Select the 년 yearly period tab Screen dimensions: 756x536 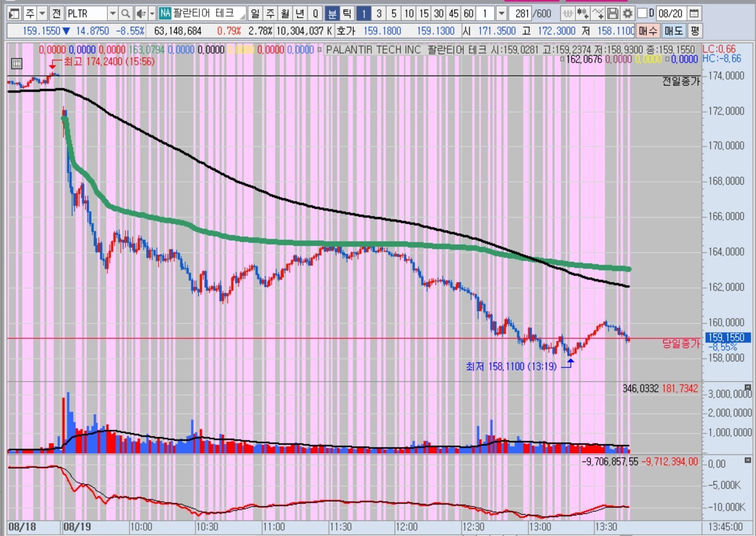(301, 14)
